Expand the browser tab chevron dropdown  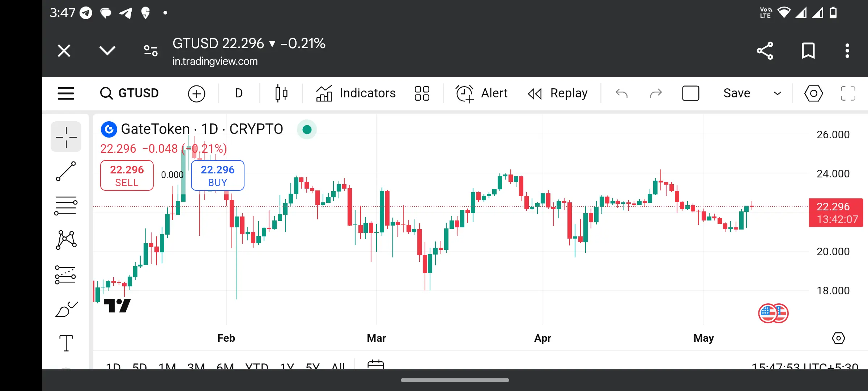coord(107,51)
